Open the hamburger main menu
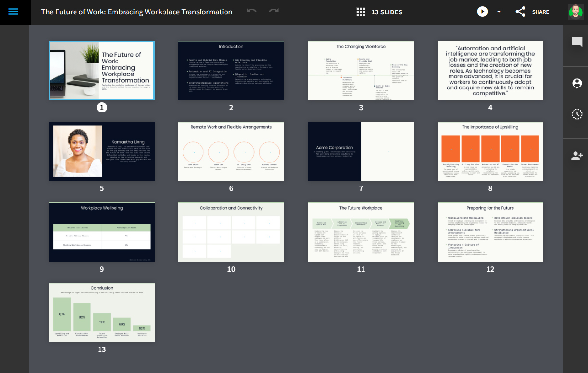The width and height of the screenshot is (588, 373). pos(13,12)
